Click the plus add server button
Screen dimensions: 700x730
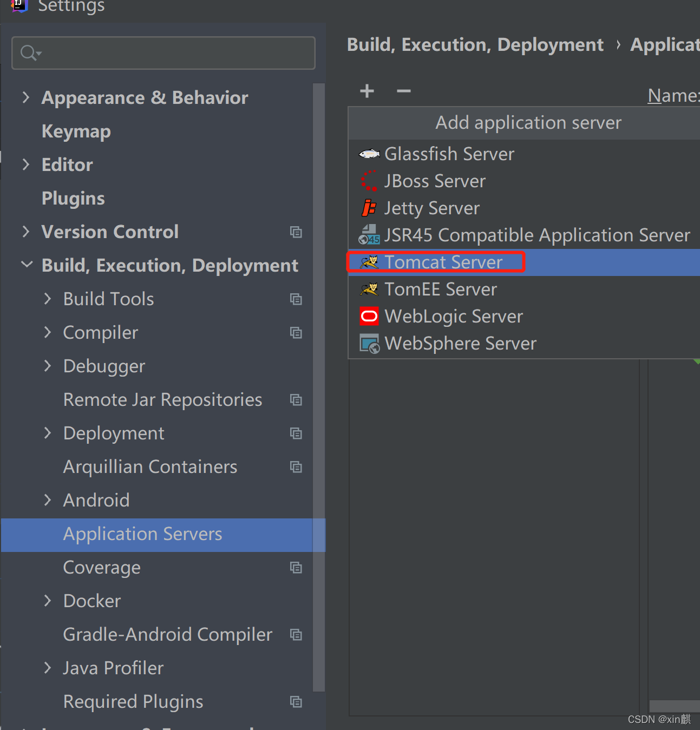367,91
